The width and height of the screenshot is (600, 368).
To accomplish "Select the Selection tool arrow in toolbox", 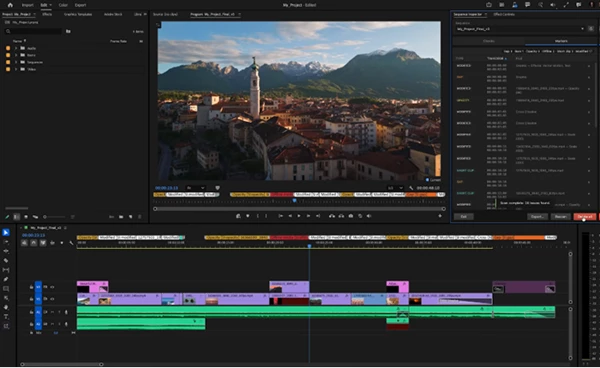I will point(6,233).
